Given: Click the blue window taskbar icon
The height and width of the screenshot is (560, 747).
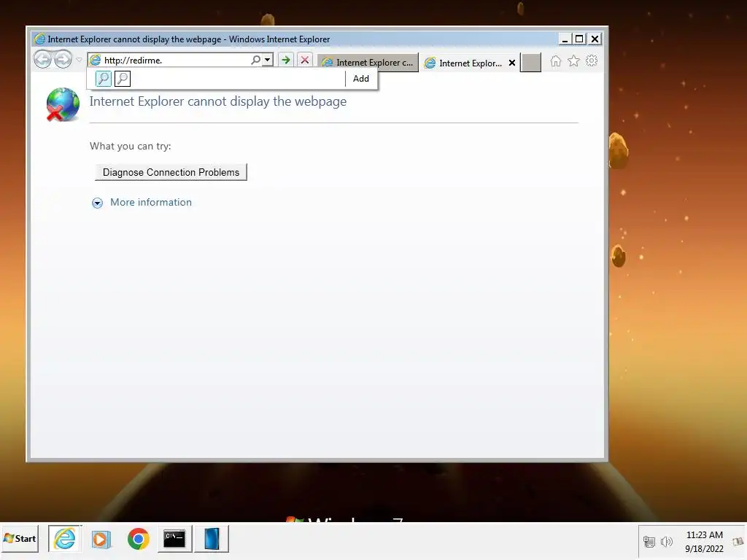Looking at the screenshot, I should pyautogui.click(x=212, y=539).
